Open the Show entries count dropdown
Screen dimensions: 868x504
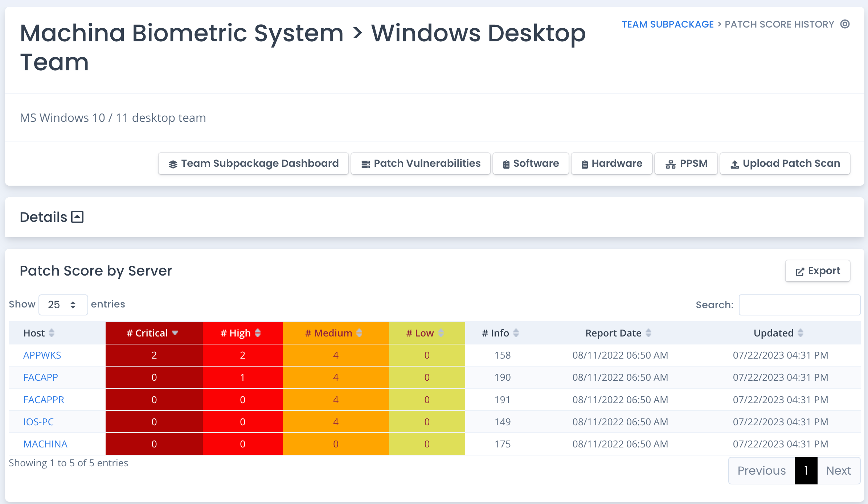(x=63, y=305)
